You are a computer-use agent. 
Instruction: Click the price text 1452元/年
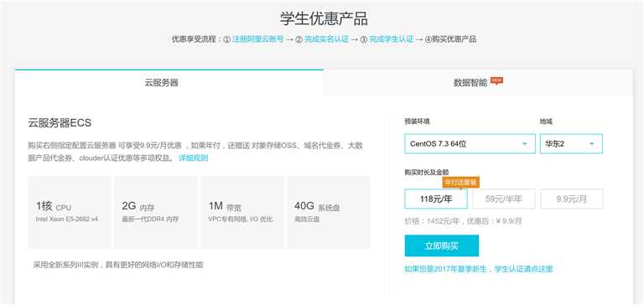point(444,221)
